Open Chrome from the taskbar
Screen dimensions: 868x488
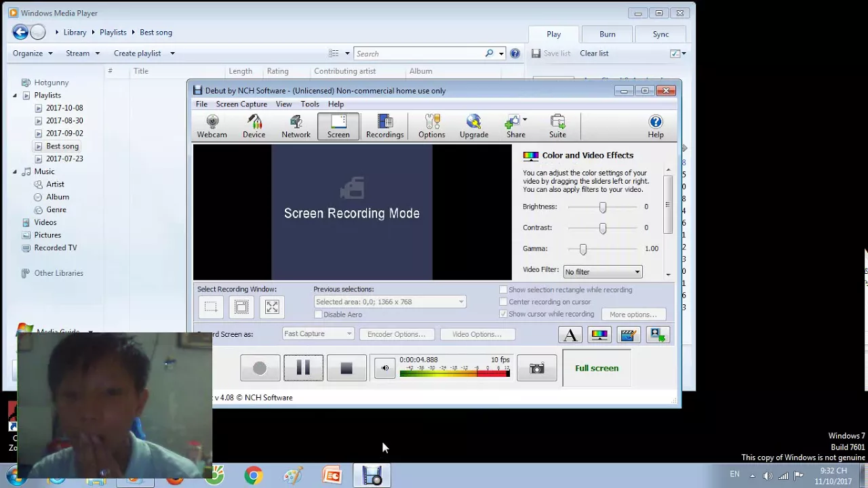253,476
